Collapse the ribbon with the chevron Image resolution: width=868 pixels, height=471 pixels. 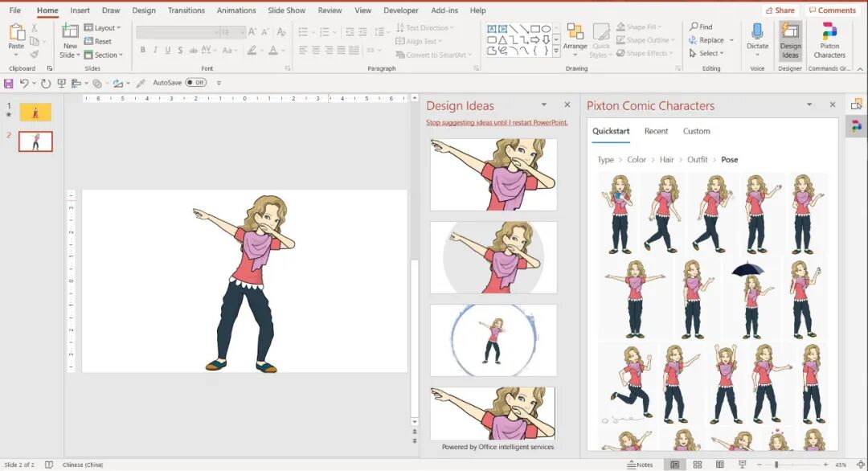coord(860,68)
